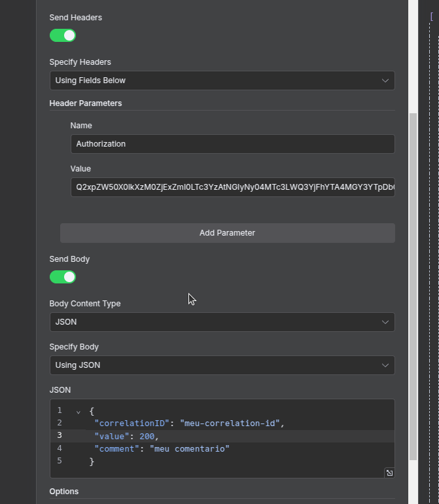Screen dimensions: 439x504
Task: Disable the Send Body switch
Action: pos(63,277)
